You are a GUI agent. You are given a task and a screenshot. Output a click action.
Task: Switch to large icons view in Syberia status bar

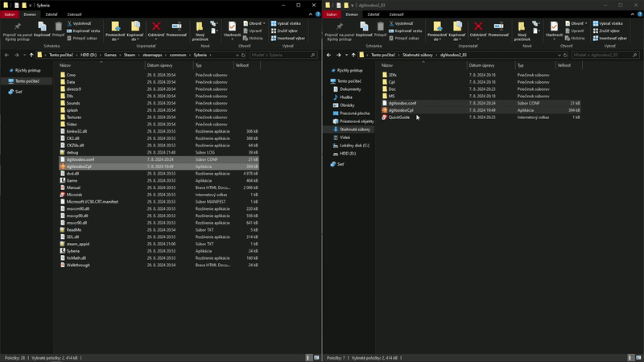316,358
